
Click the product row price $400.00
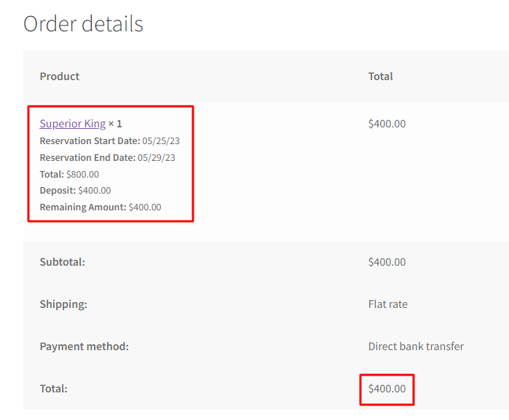(387, 124)
